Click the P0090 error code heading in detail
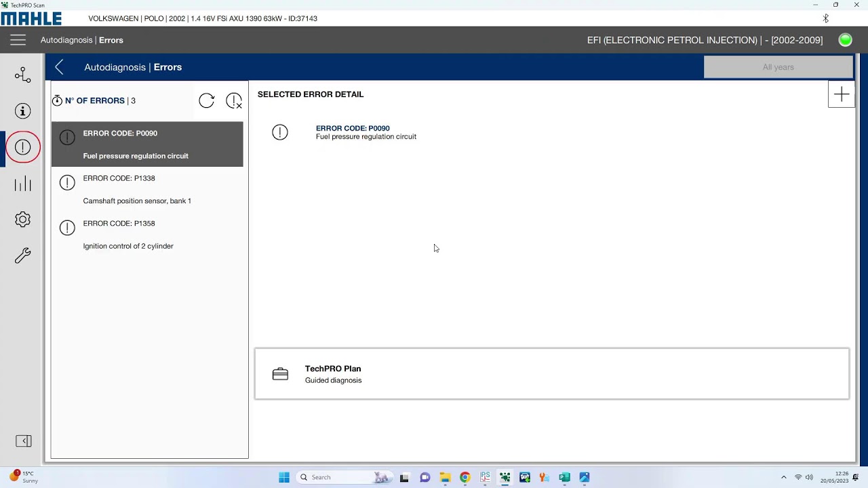The image size is (868, 488). (x=353, y=128)
